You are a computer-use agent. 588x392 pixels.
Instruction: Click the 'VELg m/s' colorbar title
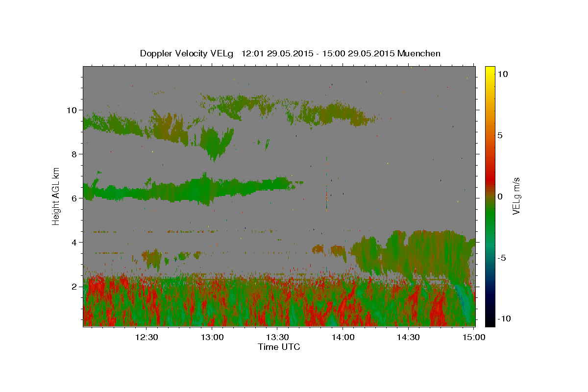pyautogui.click(x=516, y=196)
